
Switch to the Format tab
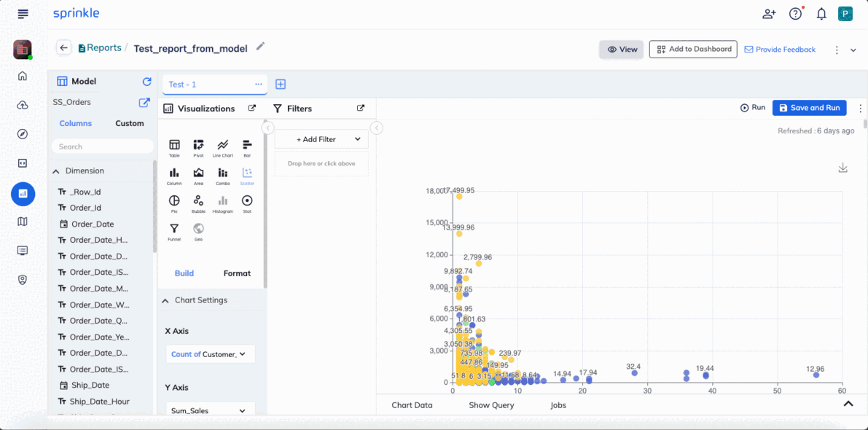click(x=237, y=273)
